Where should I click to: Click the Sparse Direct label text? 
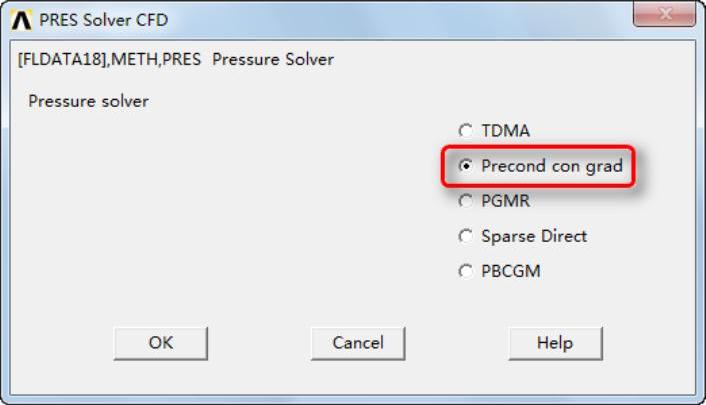point(534,236)
